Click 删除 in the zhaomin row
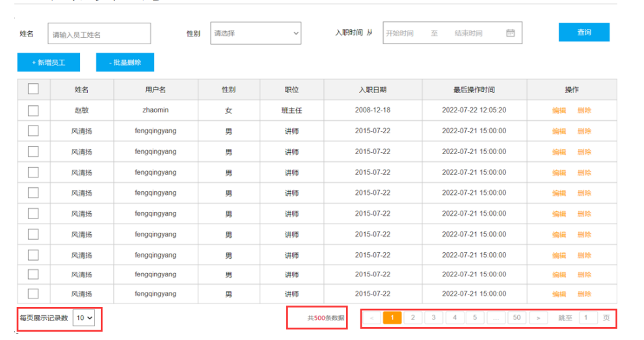Image resolution: width=644 pixels, height=340 pixels. 584,111
